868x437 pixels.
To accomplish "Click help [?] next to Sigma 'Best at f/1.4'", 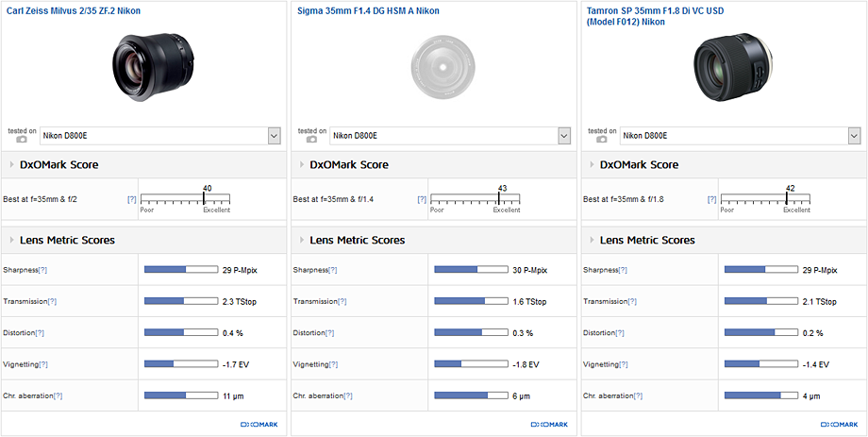I will click(422, 199).
